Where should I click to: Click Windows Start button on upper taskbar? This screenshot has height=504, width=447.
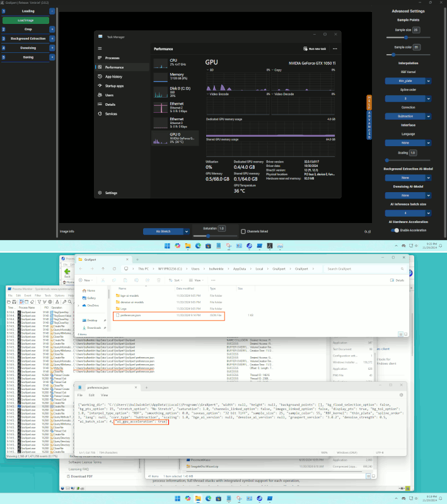[x=167, y=246]
